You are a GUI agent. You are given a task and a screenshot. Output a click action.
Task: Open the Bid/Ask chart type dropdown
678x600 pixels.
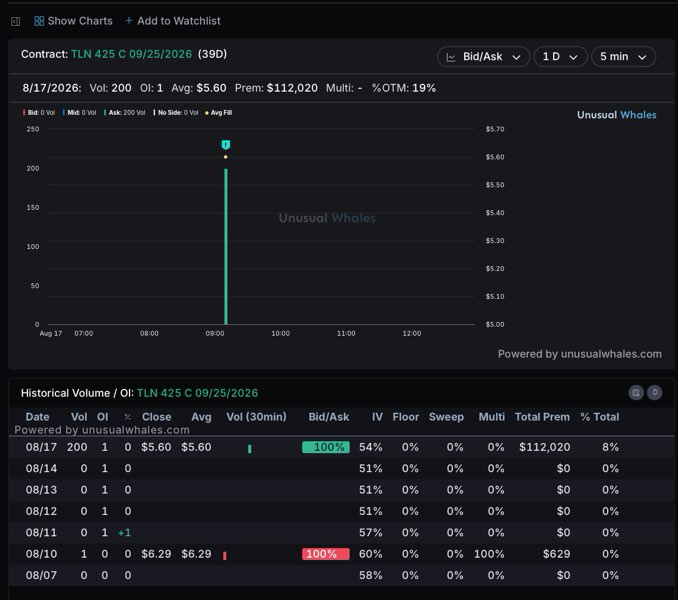483,57
